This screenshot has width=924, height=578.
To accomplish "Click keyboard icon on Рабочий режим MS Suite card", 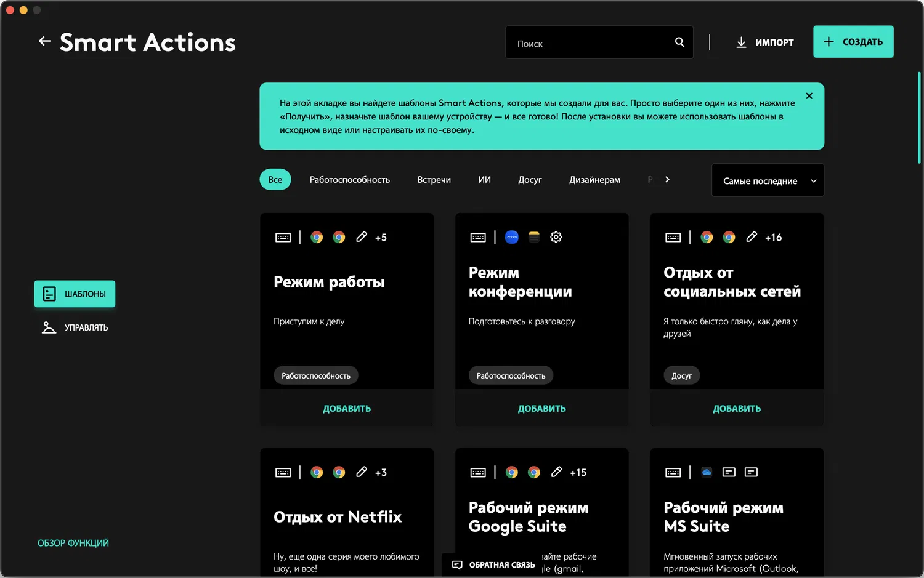I will 673,473.
